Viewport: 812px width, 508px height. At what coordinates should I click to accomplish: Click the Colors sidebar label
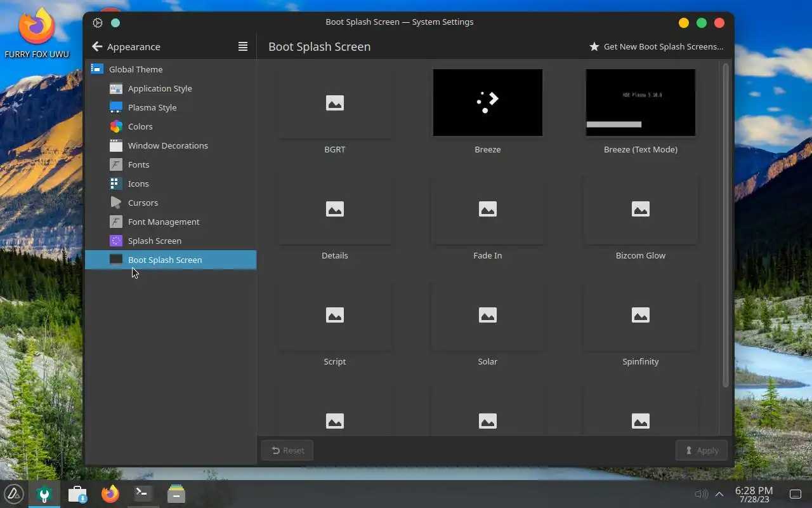140,126
